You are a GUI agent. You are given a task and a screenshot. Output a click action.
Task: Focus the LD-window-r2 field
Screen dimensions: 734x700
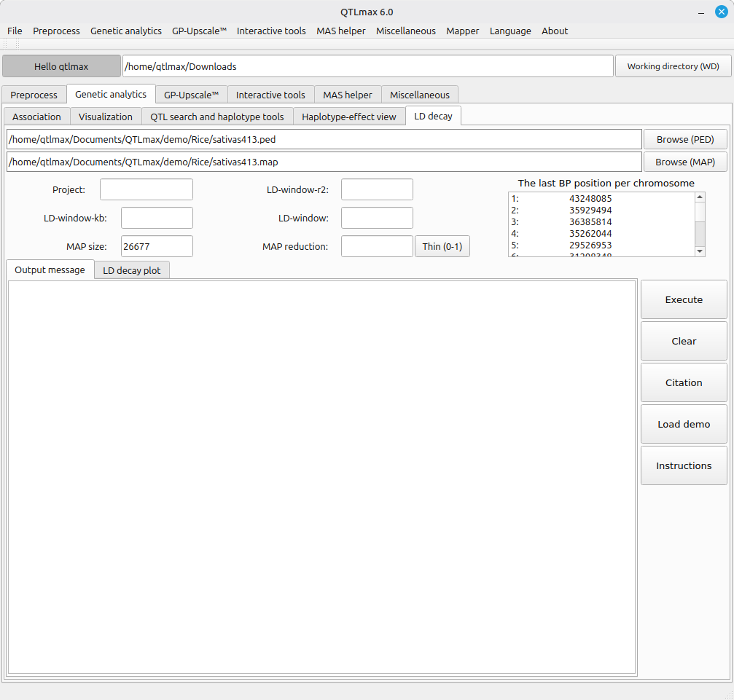(376, 189)
